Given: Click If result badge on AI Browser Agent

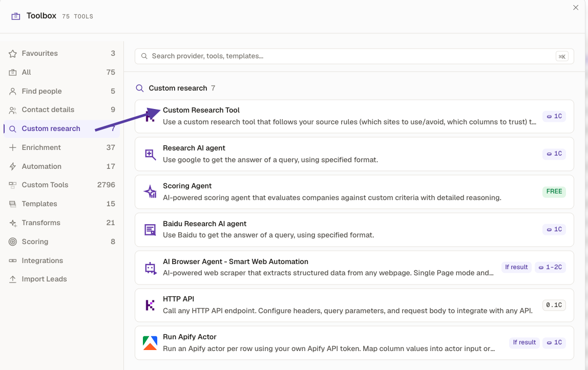Looking at the screenshot, I should coord(516,267).
